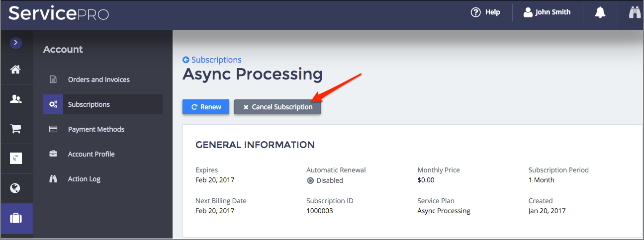Open Orders and Invoices menu item
The image size is (644, 240).
[98, 80]
